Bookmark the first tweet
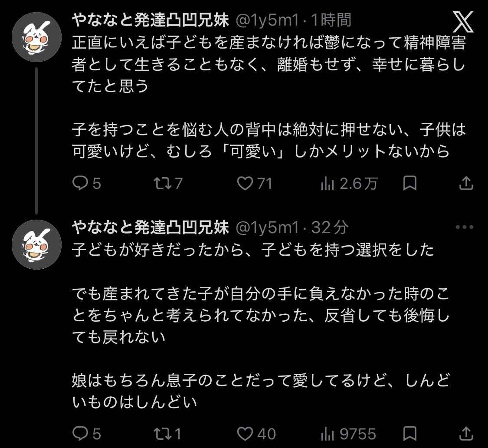 point(410,184)
